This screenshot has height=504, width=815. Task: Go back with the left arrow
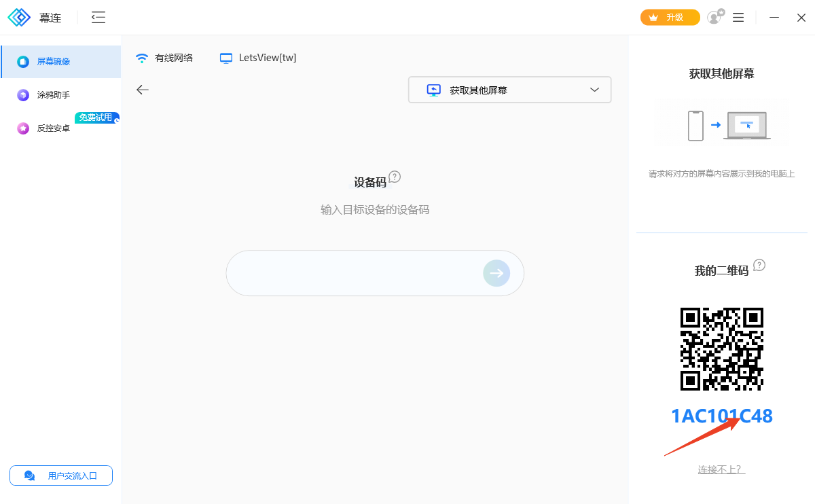(143, 90)
